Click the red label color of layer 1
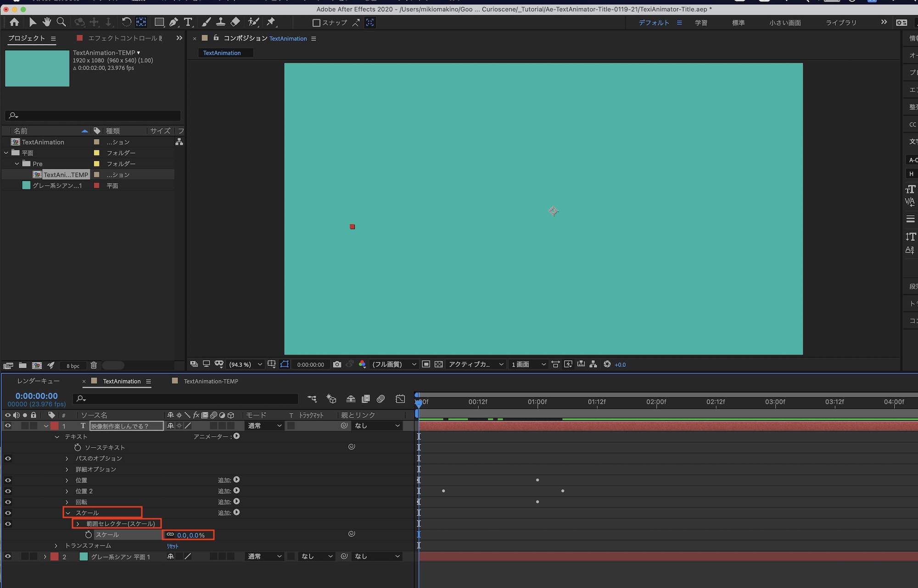This screenshot has height=588, width=918. tap(55, 426)
